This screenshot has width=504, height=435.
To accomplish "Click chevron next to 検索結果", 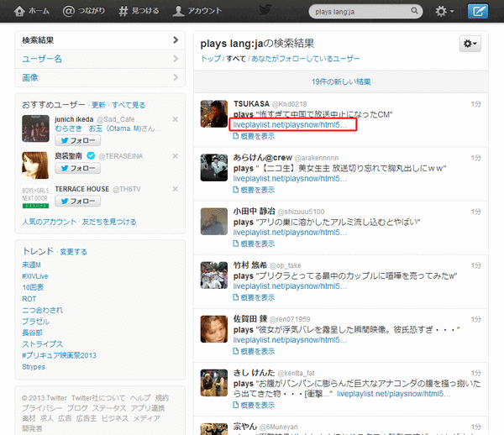I will 176,39.
